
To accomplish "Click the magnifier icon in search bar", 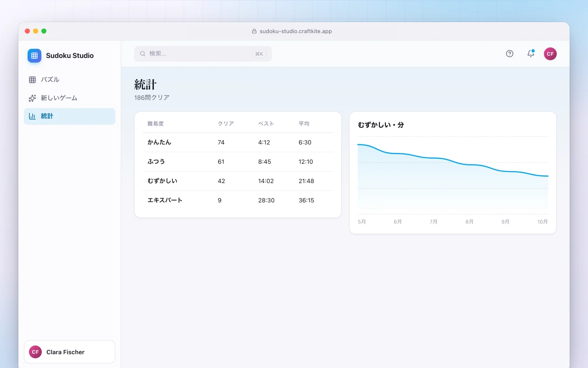I will click(x=143, y=54).
